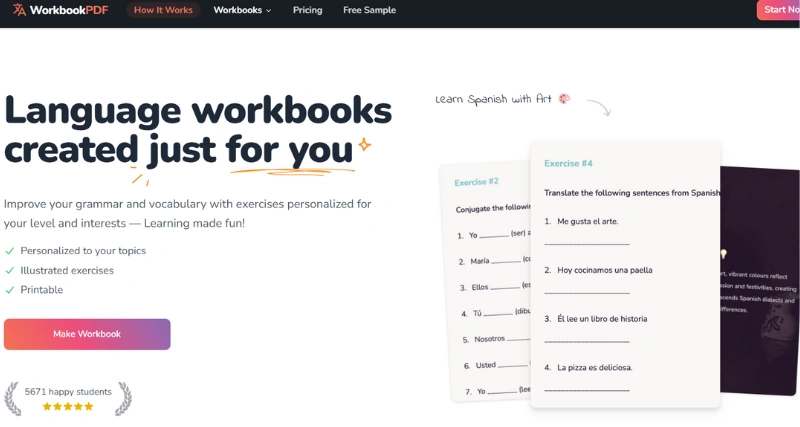Click the curved arrow near Learn Spanish
800x427 pixels.
597,107
